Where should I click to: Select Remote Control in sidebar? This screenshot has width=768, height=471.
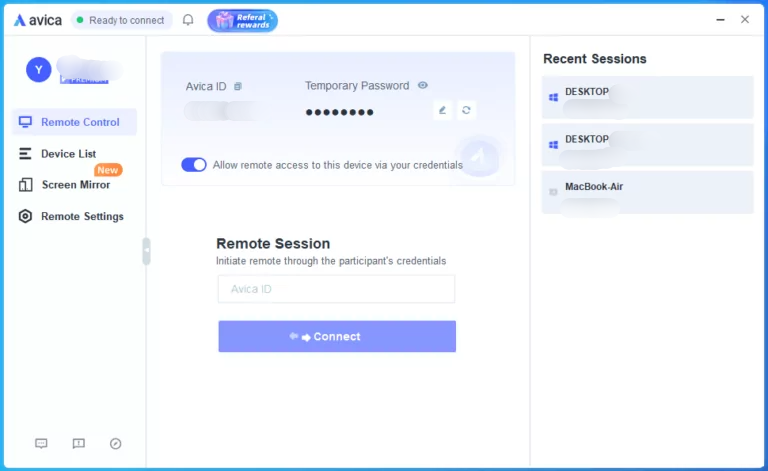pos(74,122)
